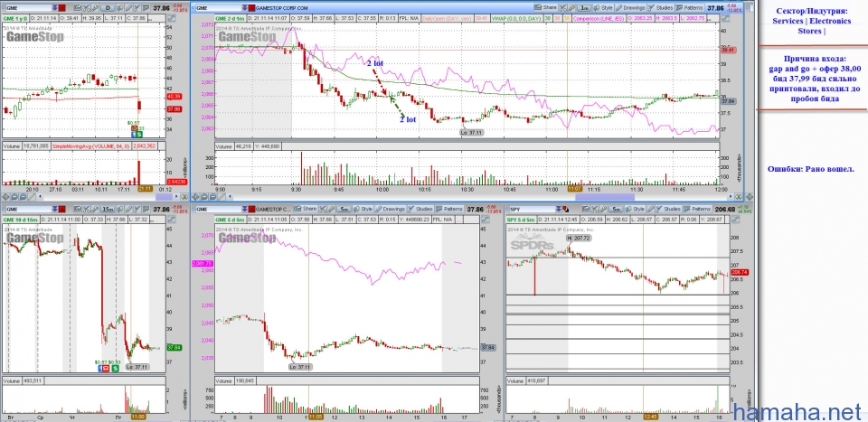
Task: Click patterns icon in GME daily chart toolbar
Action: pos(146,8)
